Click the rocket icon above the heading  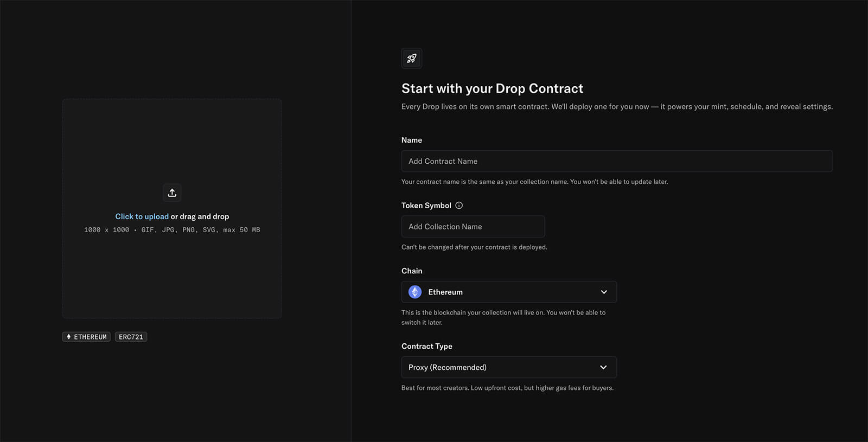(412, 58)
